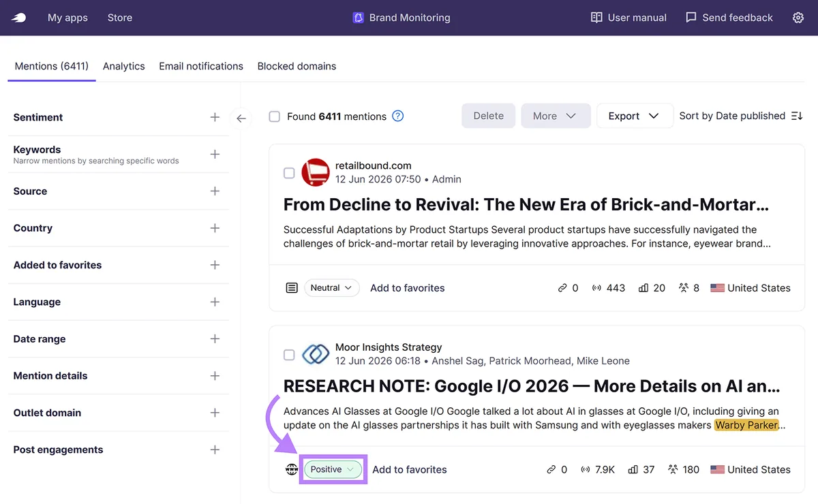This screenshot has height=504, width=818.
Task: Expand the Post engagements filter
Action: click(215, 450)
